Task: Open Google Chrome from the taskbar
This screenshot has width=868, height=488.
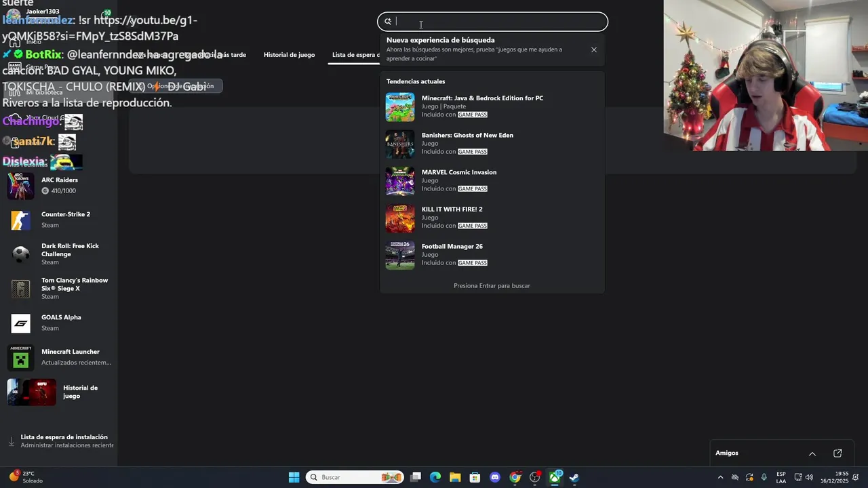Action: click(x=515, y=477)
